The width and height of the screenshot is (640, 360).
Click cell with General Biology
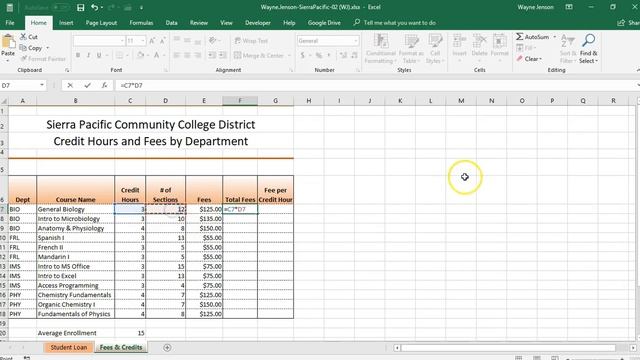pyautogui.click(x=76, y=209)
